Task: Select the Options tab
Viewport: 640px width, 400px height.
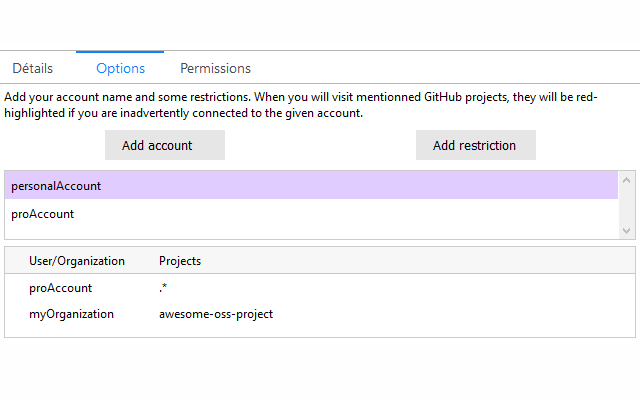Action: (x=120, y=68)
